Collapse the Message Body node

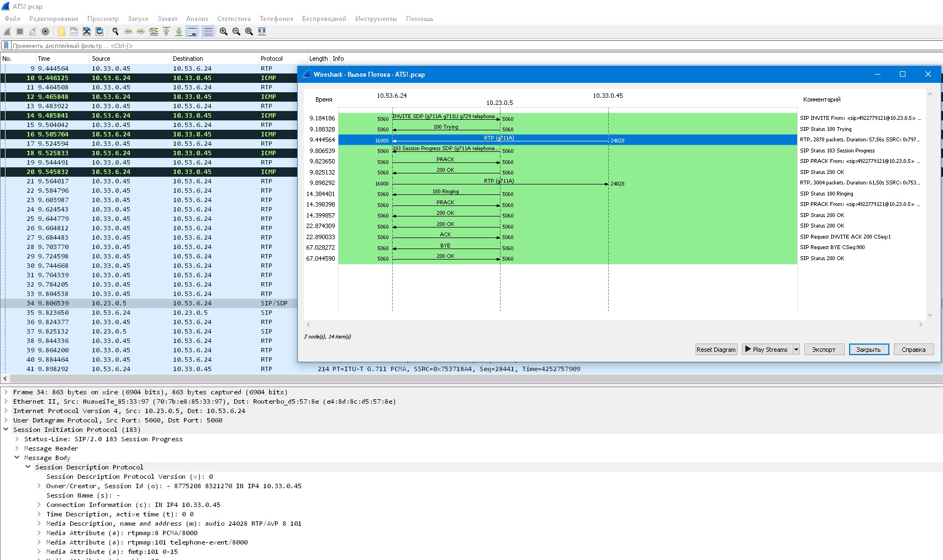17,458
